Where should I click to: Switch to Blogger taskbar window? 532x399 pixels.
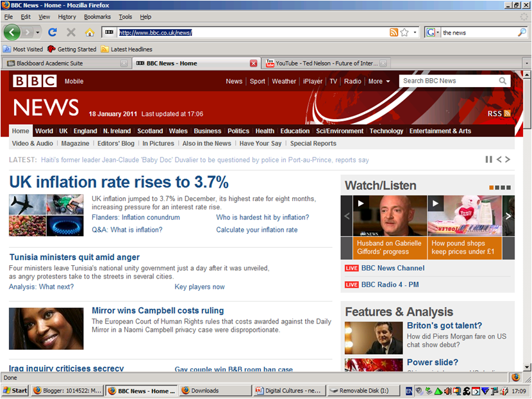67,391
